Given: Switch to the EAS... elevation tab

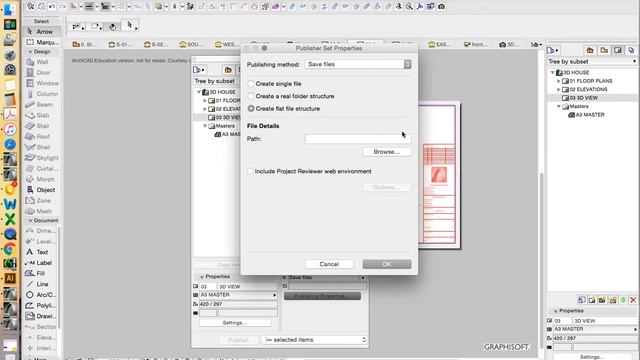Looking at the screenshot, I should pos(438,44).
